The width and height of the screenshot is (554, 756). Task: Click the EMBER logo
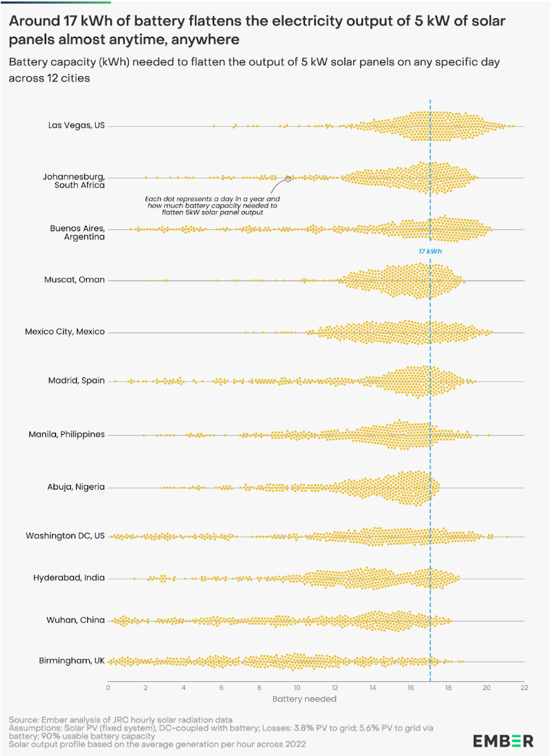coord(503,741)
